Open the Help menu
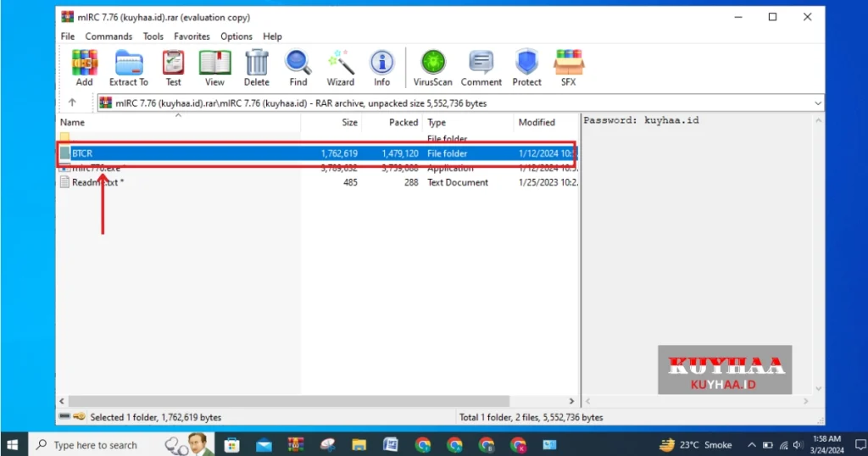This screenshot has height=456, width=868. pos(272,36)
